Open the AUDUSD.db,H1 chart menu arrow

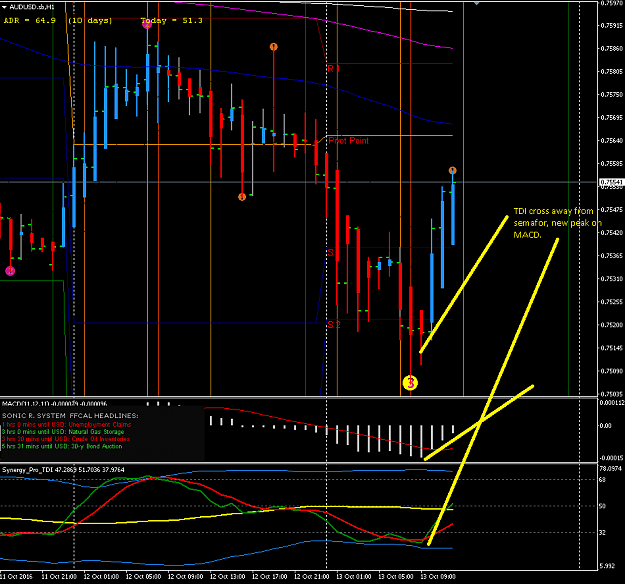coord(4,7)
